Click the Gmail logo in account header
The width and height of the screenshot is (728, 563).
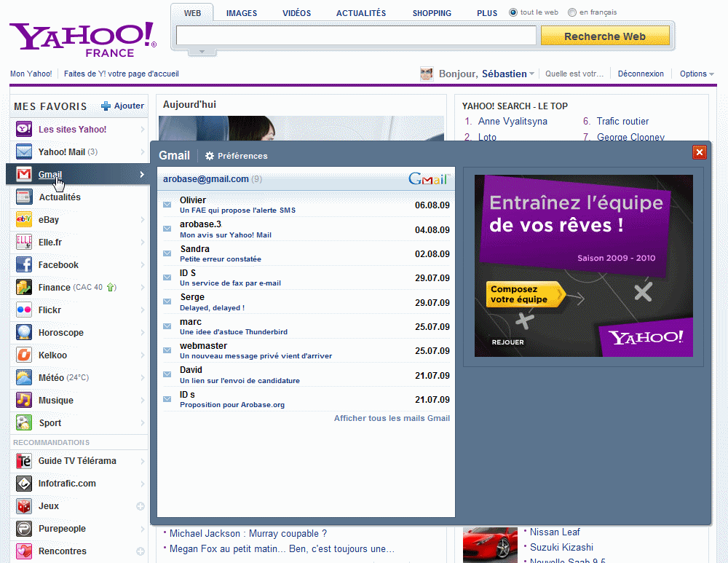pyautogui.click(x=430, y=179)
